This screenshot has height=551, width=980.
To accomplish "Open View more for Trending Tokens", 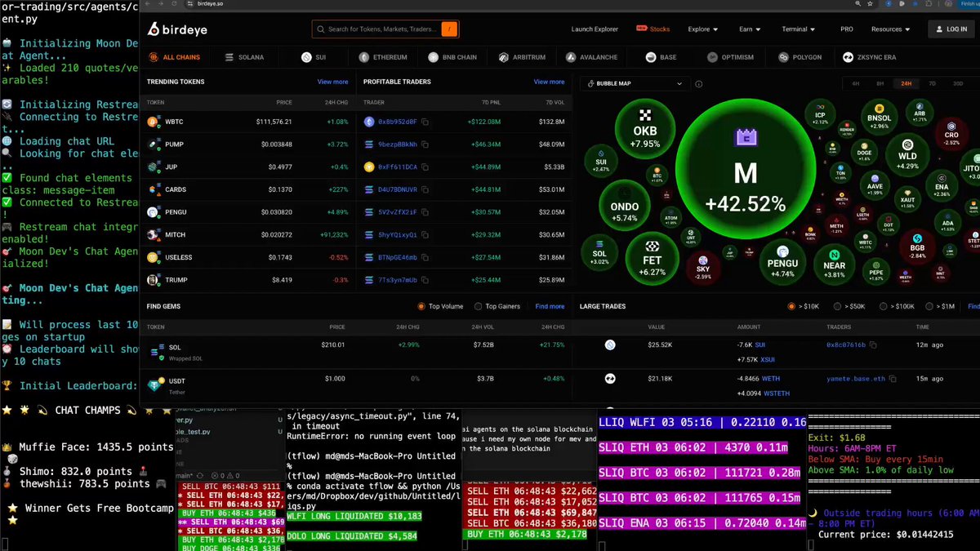I will click(x=332, y=82).
